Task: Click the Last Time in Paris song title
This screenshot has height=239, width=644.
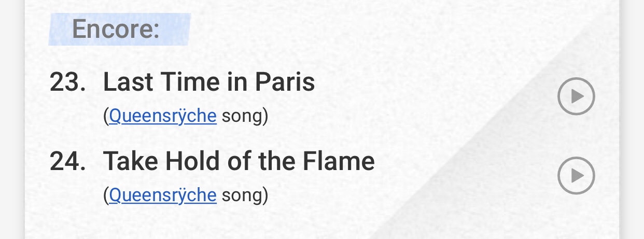Action: point(208,82)
